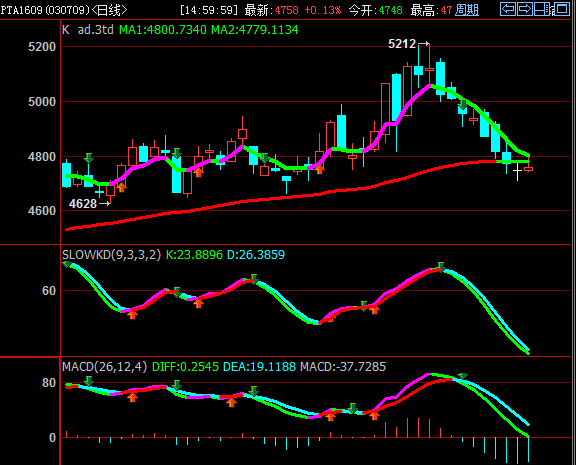Click the 4600 price axis label
The height and width of the screenshot is (465, 576).
point(42,210)
